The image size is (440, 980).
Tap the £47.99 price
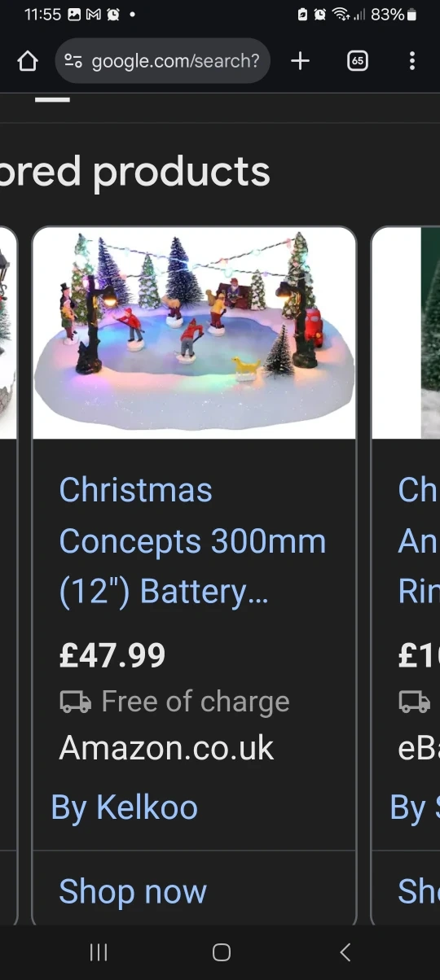click(x=112, y=655)
